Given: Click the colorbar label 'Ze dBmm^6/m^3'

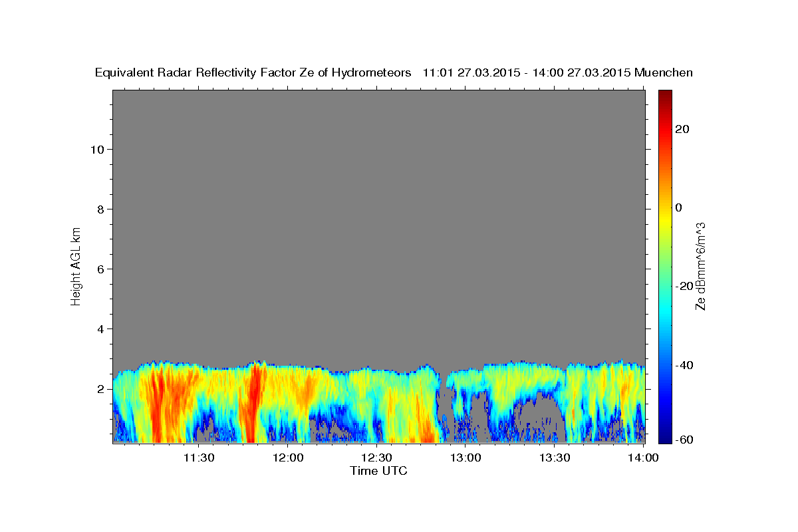Looking at the screenshot, I should coord(700,266).
